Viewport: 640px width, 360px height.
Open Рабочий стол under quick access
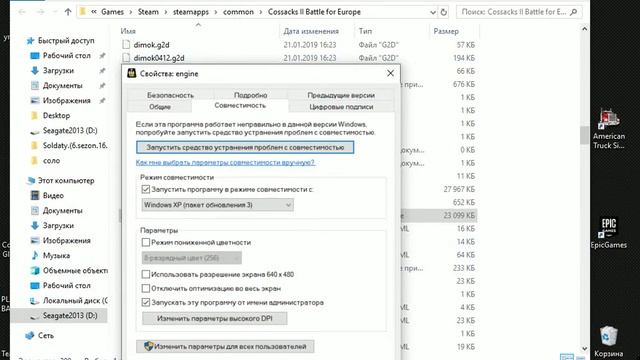tap(67, 56)
